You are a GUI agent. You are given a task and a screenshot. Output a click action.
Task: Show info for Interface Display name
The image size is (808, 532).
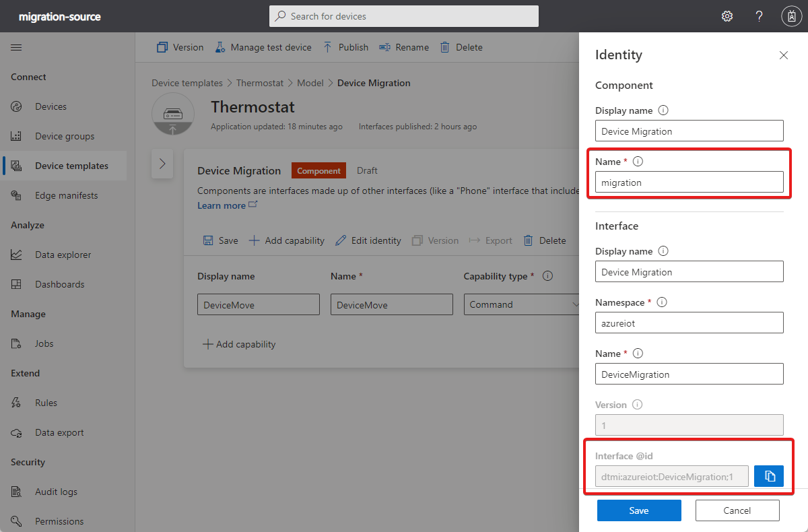pyautogui.click(x=663, y=251)
